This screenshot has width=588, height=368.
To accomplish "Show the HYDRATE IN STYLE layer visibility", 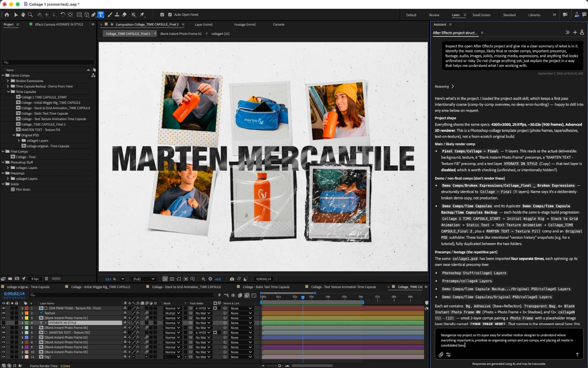I will pyautogui.click(x=4, y=323).
